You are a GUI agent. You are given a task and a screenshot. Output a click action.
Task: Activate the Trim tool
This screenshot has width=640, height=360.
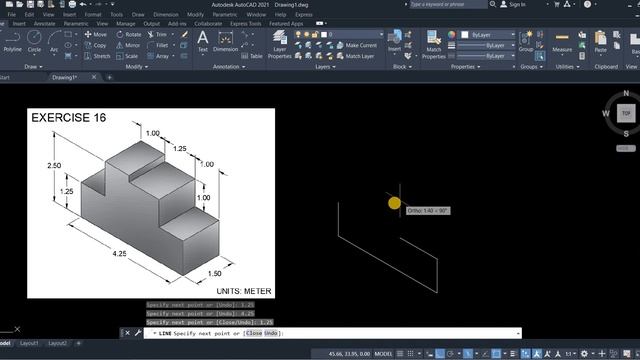coord(157,35)
